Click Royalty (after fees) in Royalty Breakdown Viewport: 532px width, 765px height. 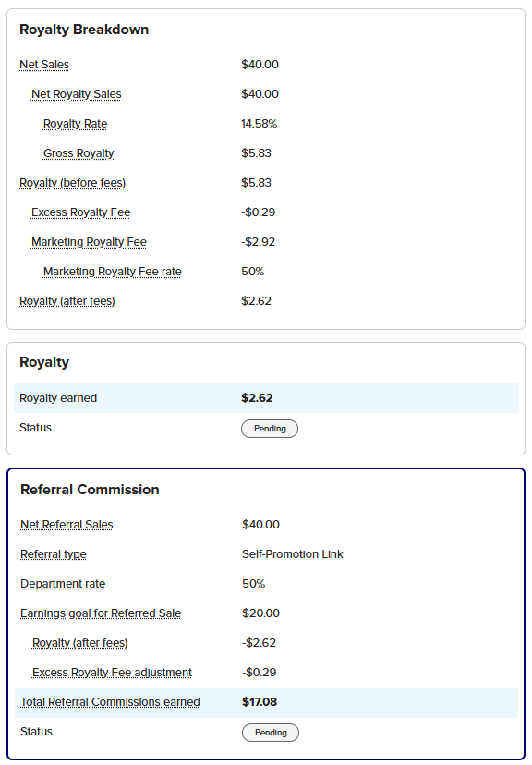pos(66,301)
